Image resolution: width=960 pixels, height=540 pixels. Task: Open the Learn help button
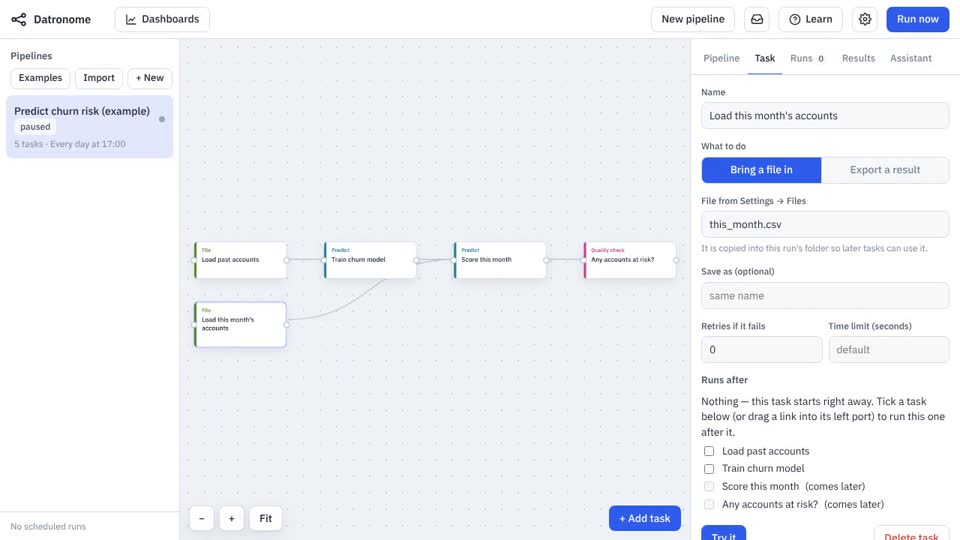click(811, 20)
